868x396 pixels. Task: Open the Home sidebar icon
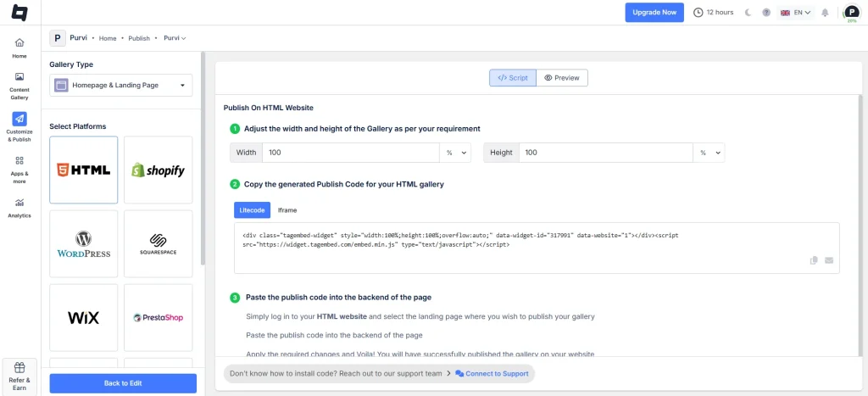[19, 42]
